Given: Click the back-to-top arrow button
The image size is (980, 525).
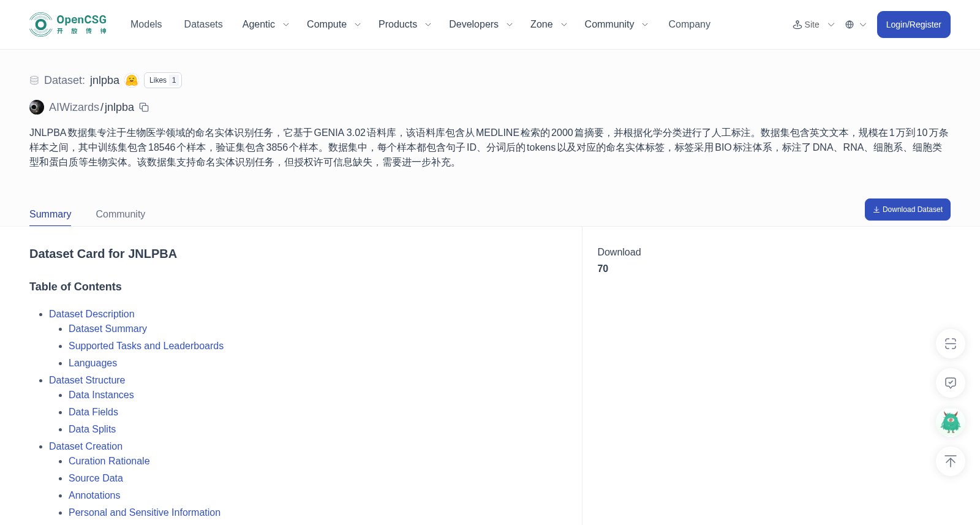Looking at the screenshot, I should coord(951,461).
